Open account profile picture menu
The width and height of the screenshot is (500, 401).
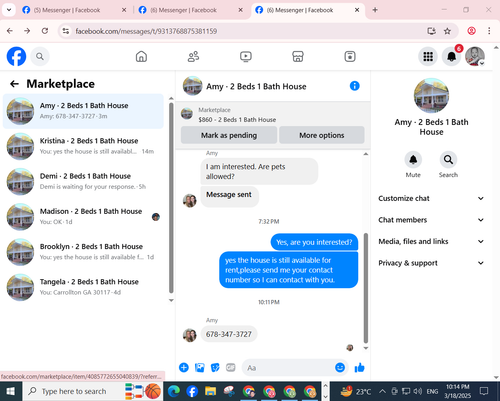click(x=475, y=56)
